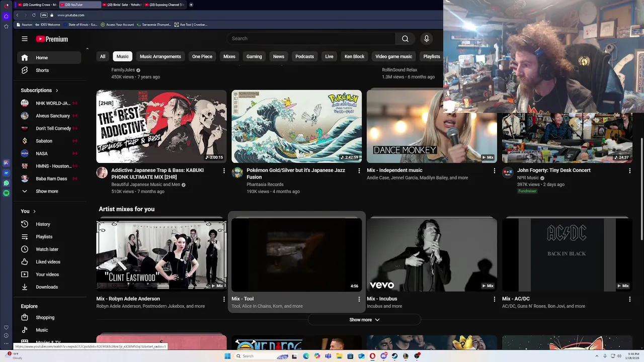Open Opera sidebar WhatsApp icon
This screenshot has width=644, height=362.
[6, 183]
